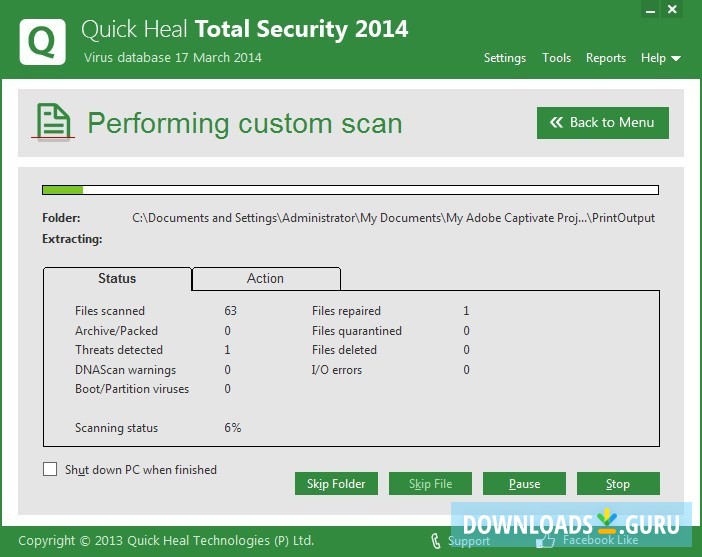Switch to the Status tab
This screenshot has width=702, height=557.
pyautogui.click(x=117, y=278)
